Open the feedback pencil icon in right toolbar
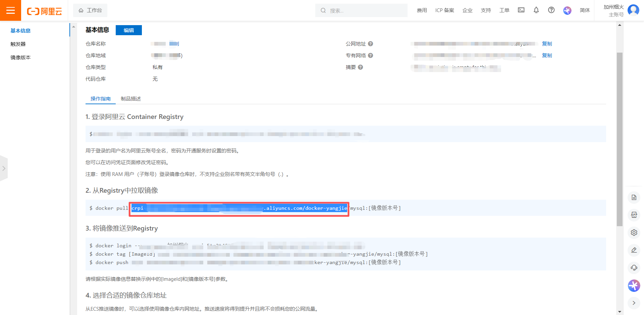The image size is (644, 315). 634,250
